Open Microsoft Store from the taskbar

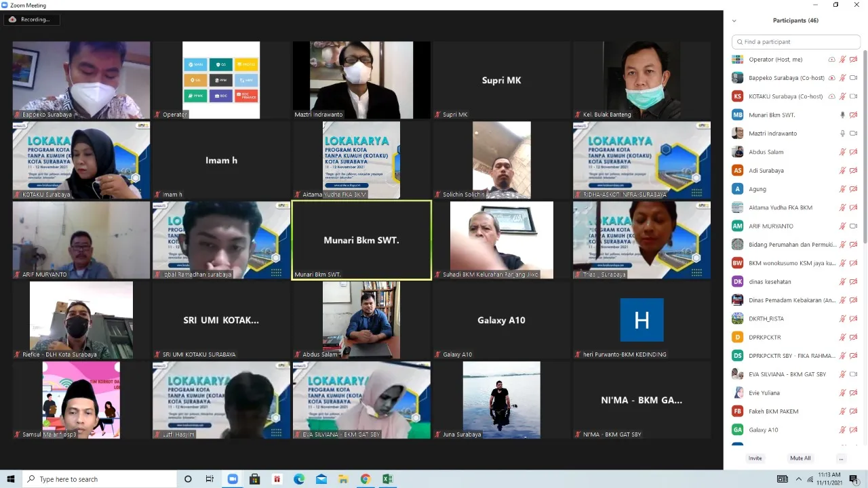(254, 479)
